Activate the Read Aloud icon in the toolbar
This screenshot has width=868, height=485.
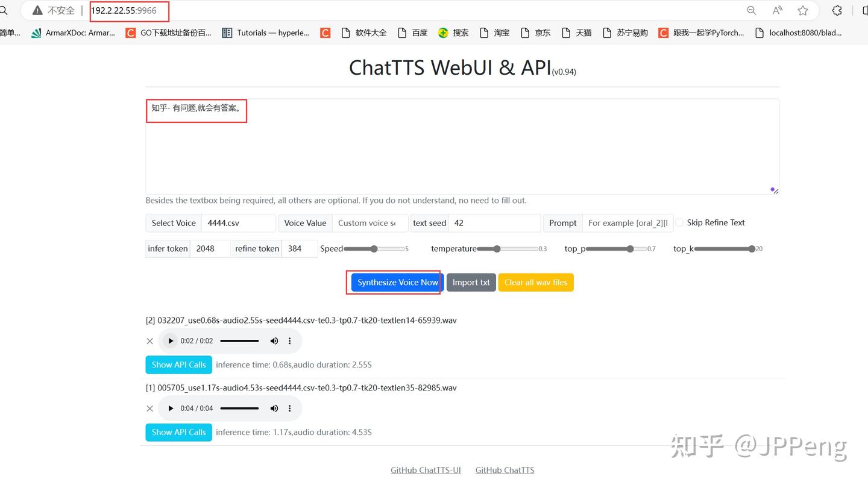pos(777,10)
